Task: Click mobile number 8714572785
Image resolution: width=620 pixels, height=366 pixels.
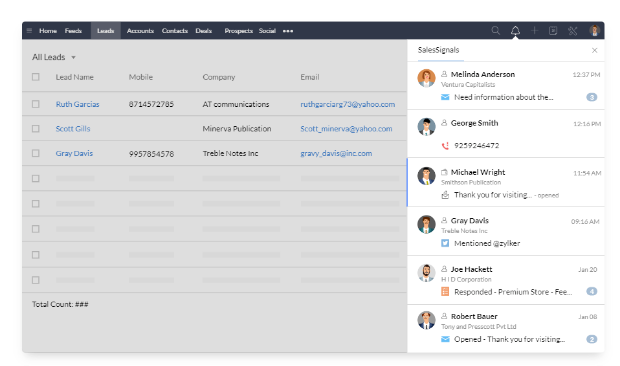Action: click(151, 104)
